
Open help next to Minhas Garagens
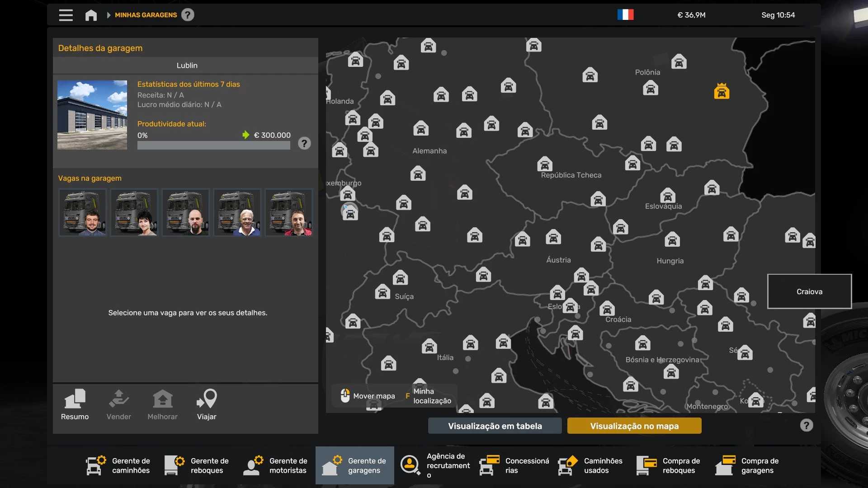(188, 15)
